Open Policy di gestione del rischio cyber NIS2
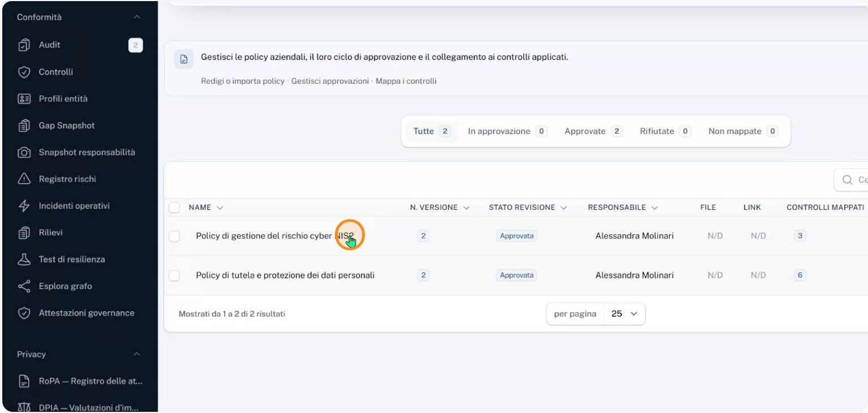 [275, 236]
